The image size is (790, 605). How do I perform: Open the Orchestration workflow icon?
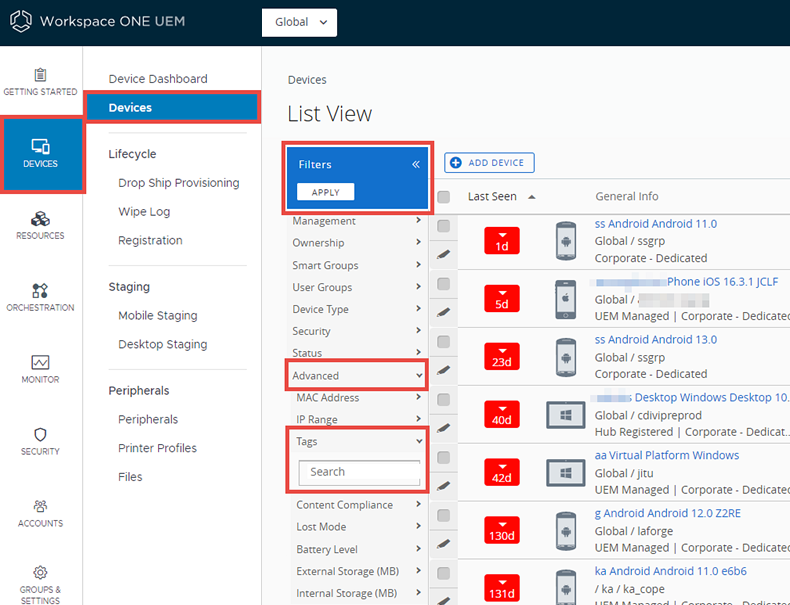tap(40, 291)
